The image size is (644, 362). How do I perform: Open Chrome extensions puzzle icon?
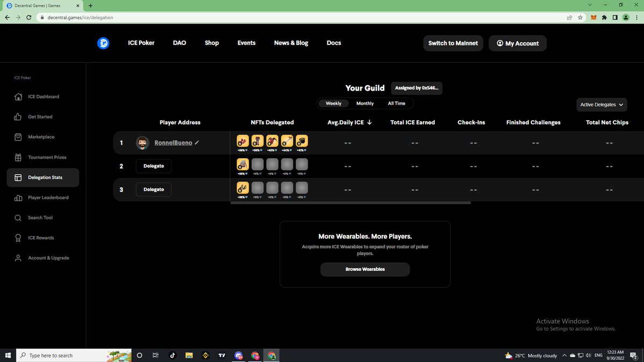pyautogui.click(x=604, y=17)
